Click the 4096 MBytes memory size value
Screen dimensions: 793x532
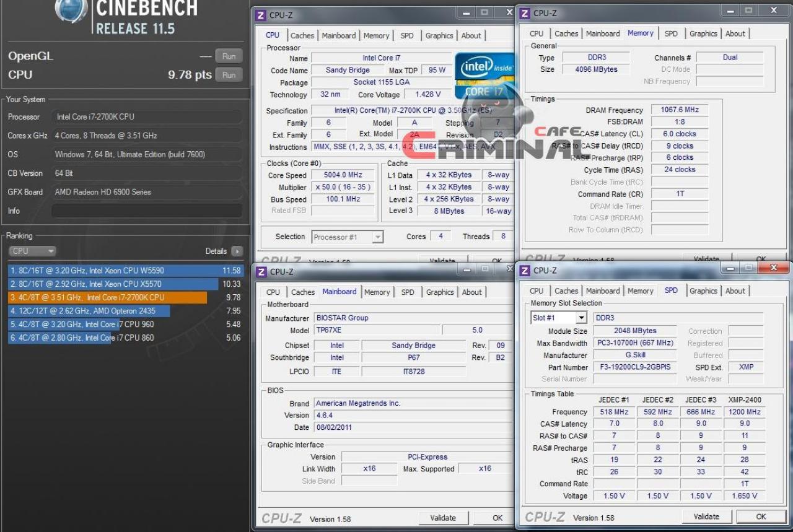[596, 69]
